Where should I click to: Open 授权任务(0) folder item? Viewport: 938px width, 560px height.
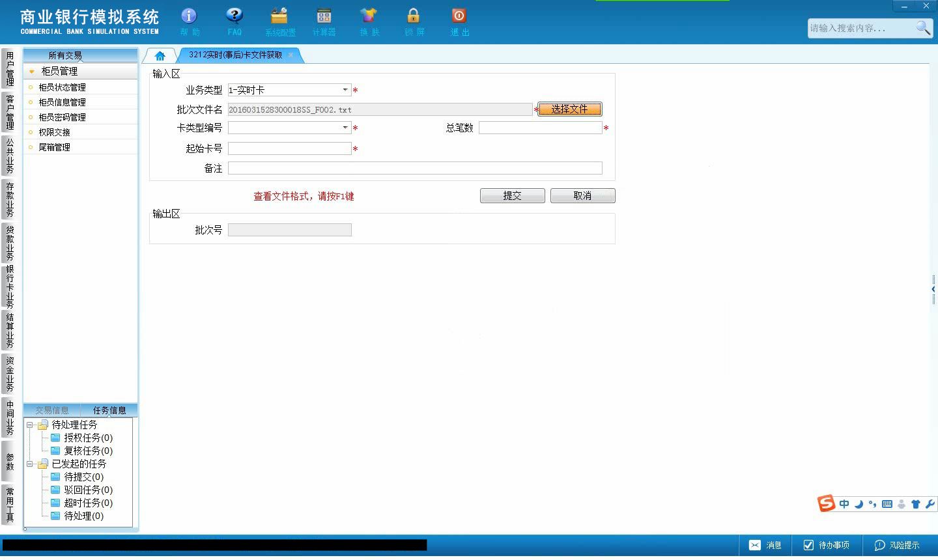(81, 438)
